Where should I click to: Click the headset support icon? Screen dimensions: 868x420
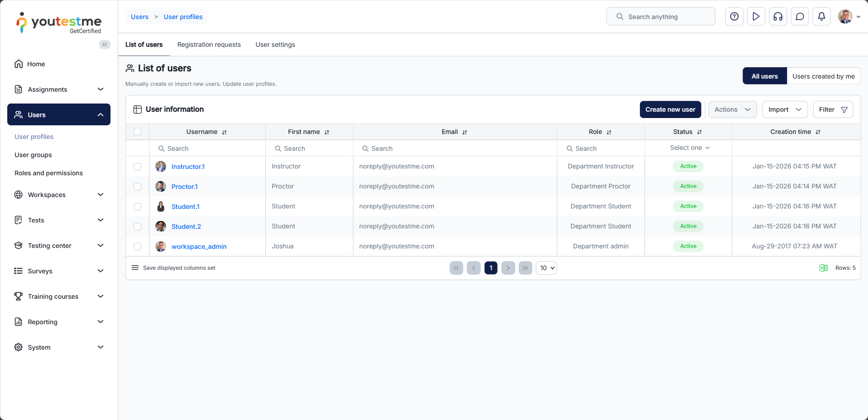pos(778,17)
